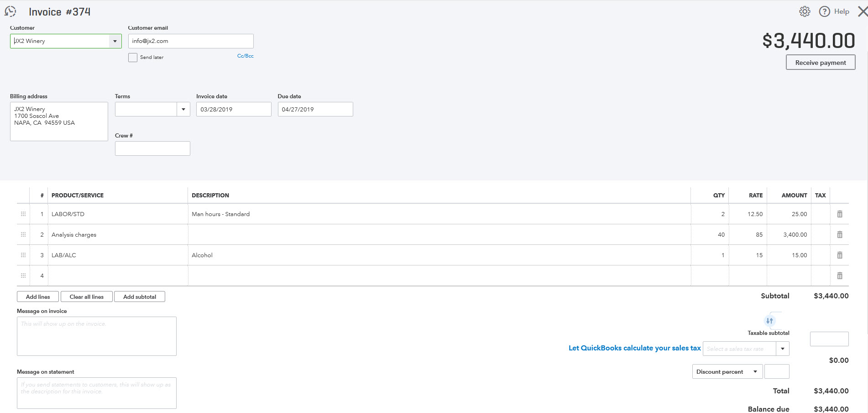Delete Analysis charges line trash icon
868x413 pixels.
[x=840, y=234]
